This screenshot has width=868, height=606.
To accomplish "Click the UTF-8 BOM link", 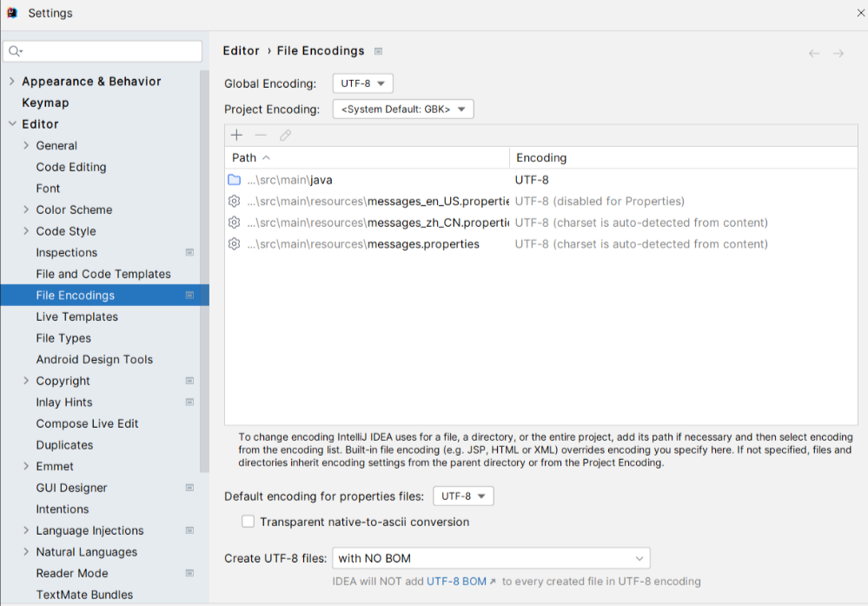I will point(457,582).
